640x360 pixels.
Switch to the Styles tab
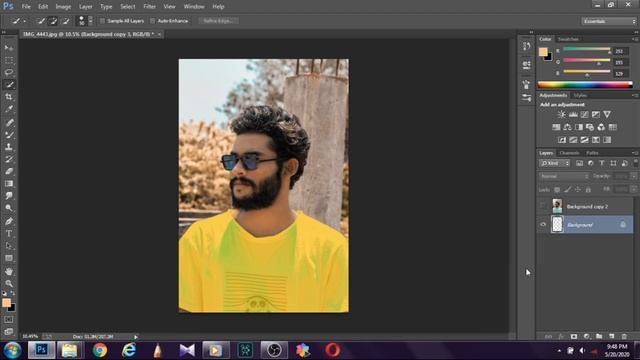[x=580, y=96]
